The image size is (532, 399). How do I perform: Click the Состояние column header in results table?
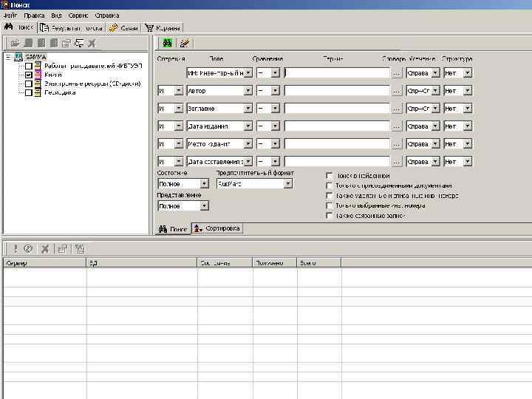(225, 263)
